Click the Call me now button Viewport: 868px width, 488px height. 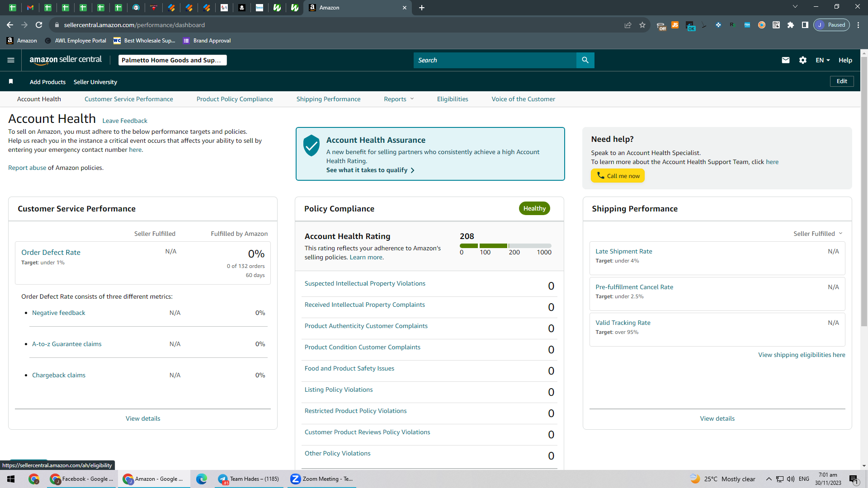618,176
